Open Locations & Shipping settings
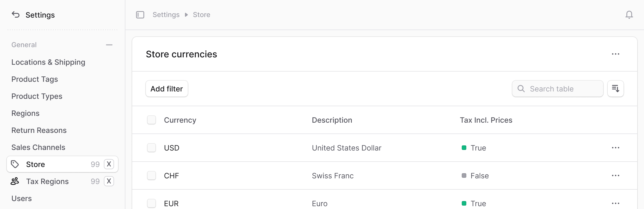 tap(48, 62)
